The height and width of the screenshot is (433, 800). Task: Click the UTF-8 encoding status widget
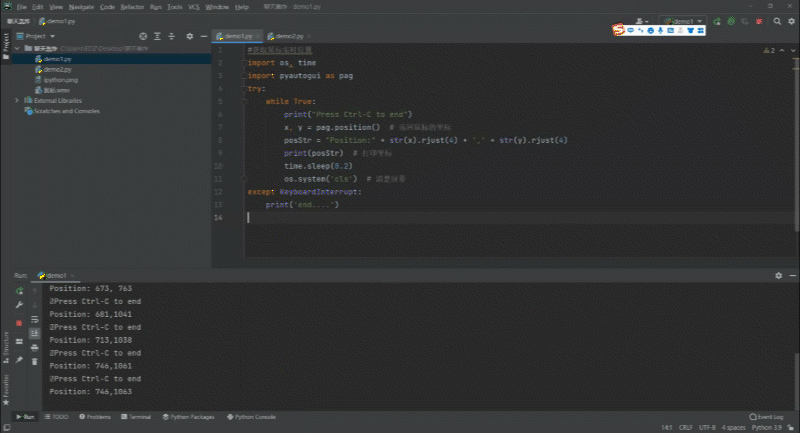707,427
